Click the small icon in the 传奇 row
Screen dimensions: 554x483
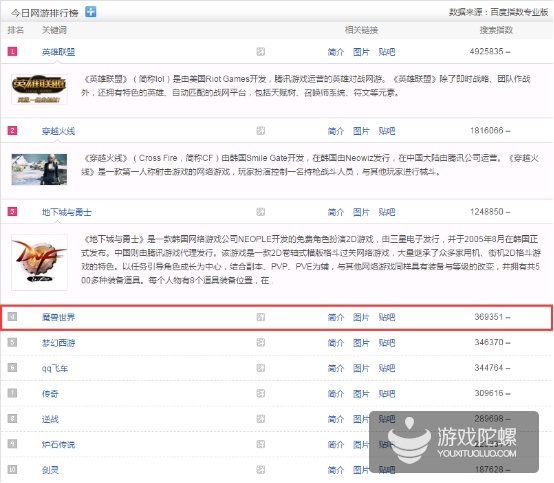(x=260, y=393)
